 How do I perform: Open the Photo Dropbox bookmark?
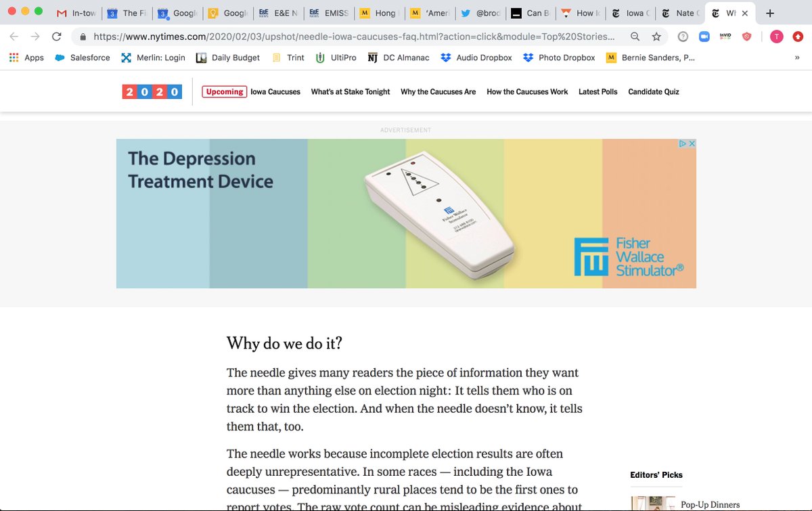pyautogui.click(x=559, y=58)
